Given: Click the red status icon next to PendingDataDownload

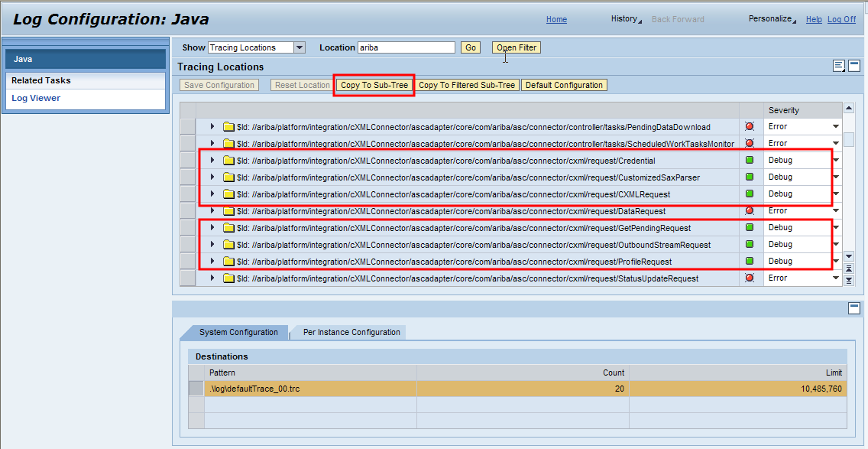Looking at the screenshot, I should [x=750, y=125].
